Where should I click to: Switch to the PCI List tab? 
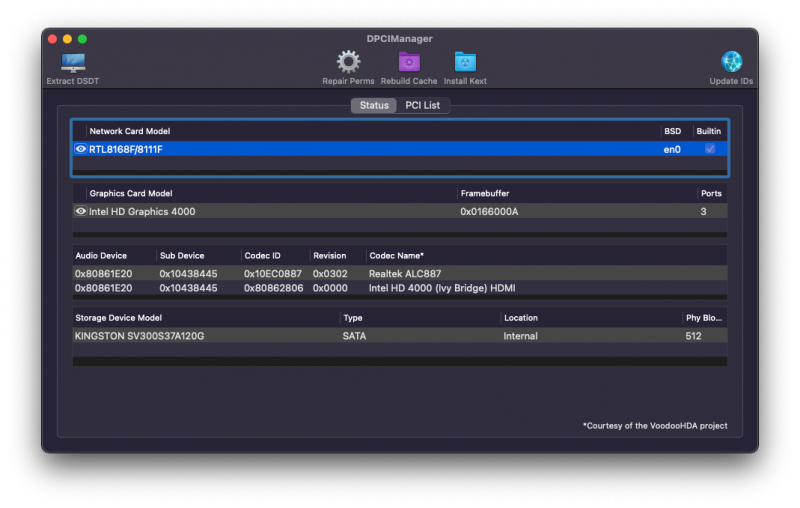pyautogui.click(x=422, y=105)
